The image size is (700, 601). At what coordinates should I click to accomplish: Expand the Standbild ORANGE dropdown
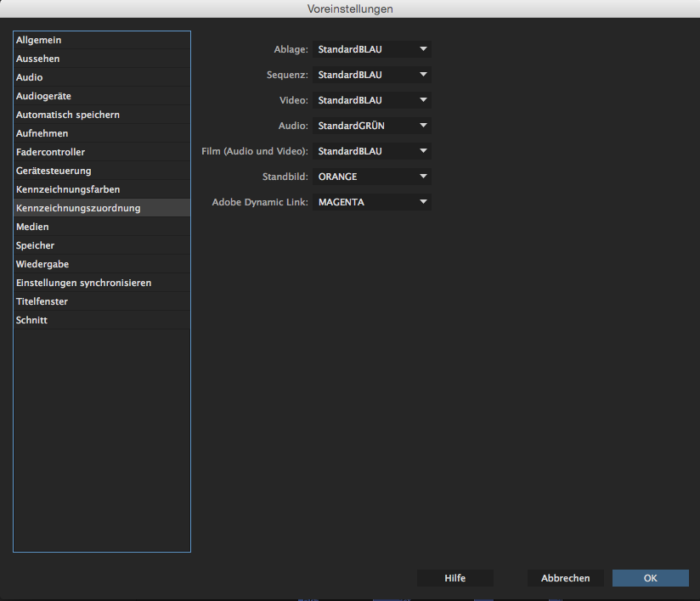[x=372, y=177]
